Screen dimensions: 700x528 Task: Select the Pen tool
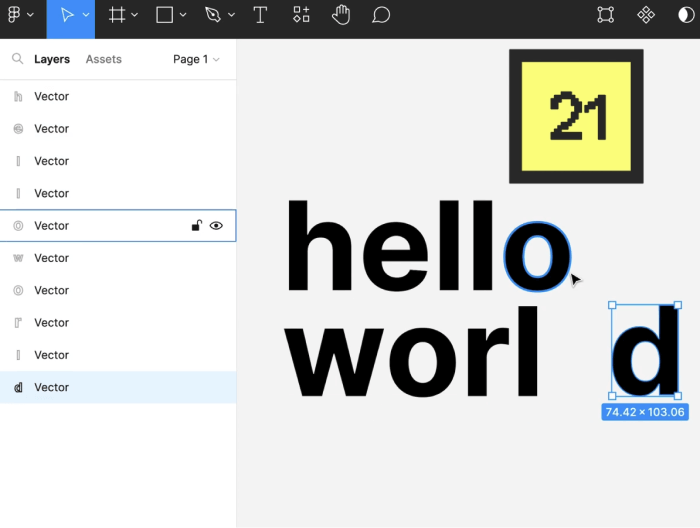[x=212, y=15]
